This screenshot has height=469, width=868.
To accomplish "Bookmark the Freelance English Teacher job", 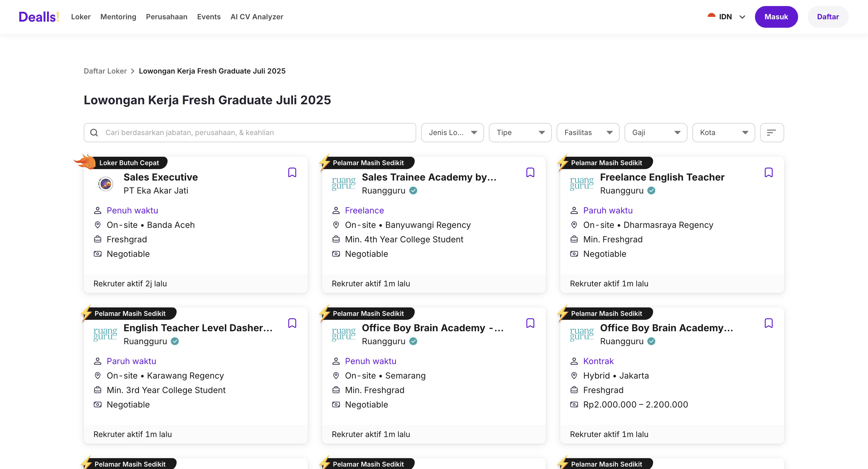I will tap(769, 172).
